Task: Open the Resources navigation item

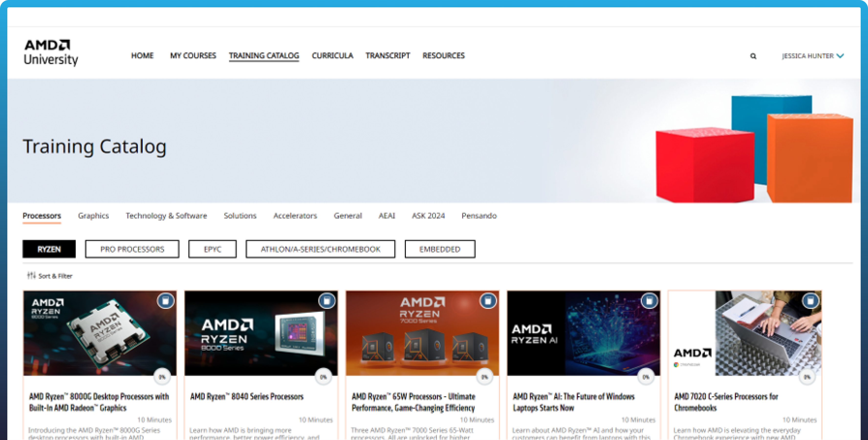Action: [x=444, y=56]
